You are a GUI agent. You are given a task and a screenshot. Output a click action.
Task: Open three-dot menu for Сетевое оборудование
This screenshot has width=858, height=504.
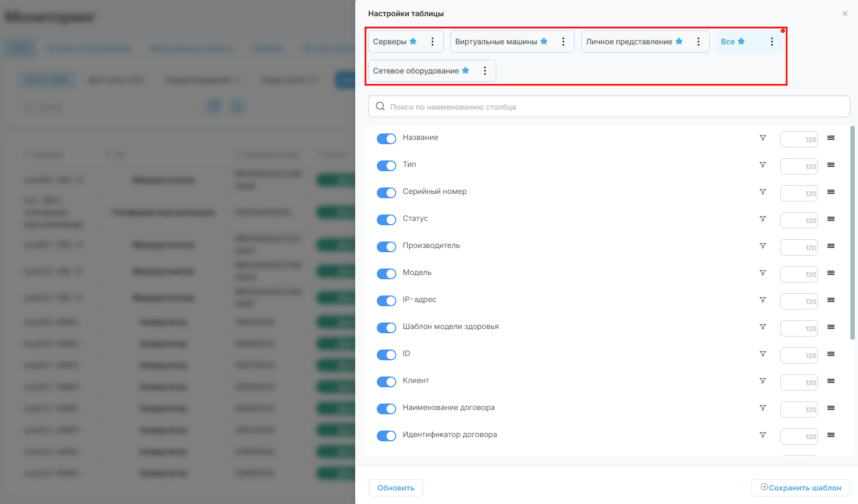pos(485,71)
